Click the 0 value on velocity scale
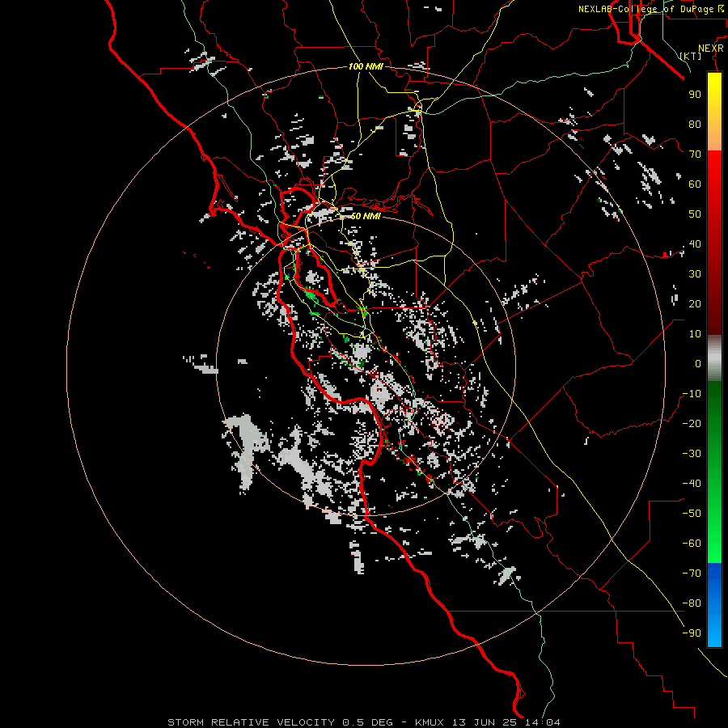 click(x=698, y=363)
